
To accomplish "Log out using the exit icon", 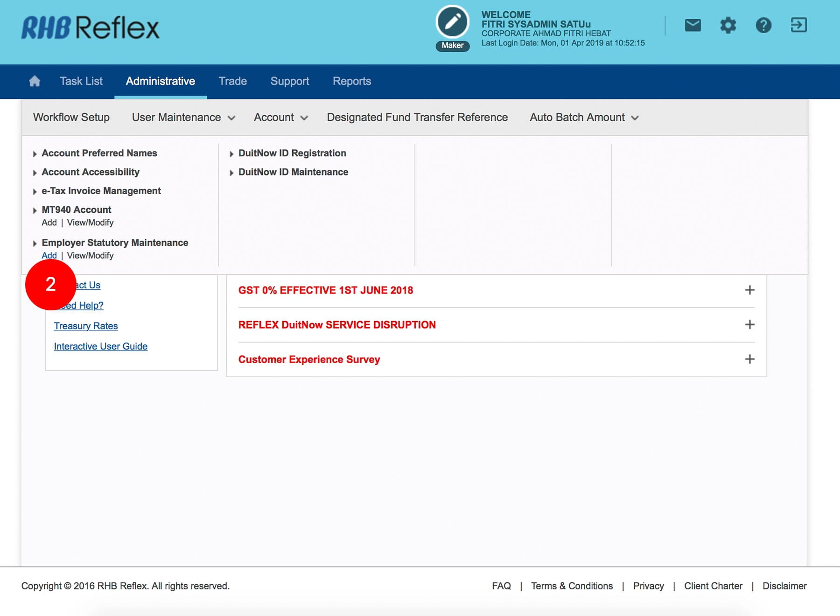I will [798, 25].
